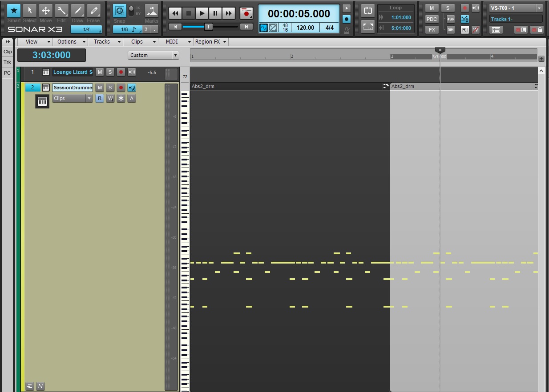Toggle Audio Engine waveform icon
The height and width of the screenshot is (392, 549).
[x=264, y=28]
